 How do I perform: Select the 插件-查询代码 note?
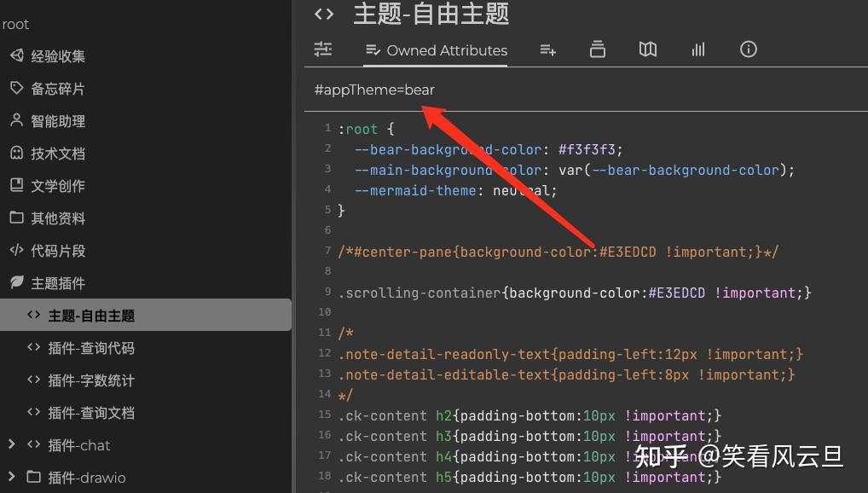[x=91, y=348]
